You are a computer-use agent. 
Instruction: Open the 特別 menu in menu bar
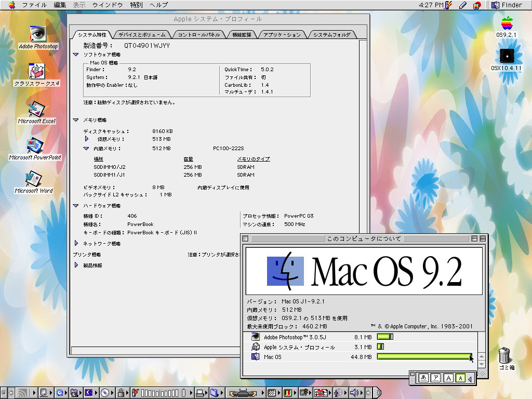coord(136,5)
